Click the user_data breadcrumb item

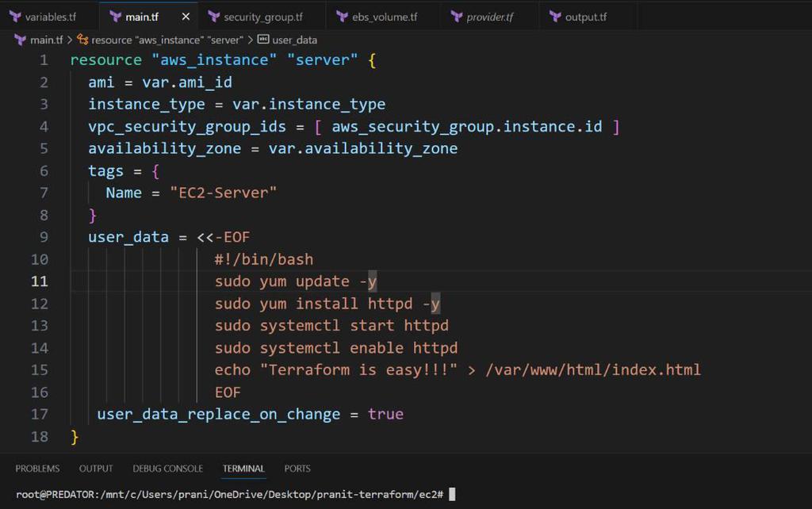tap(295, 40)
